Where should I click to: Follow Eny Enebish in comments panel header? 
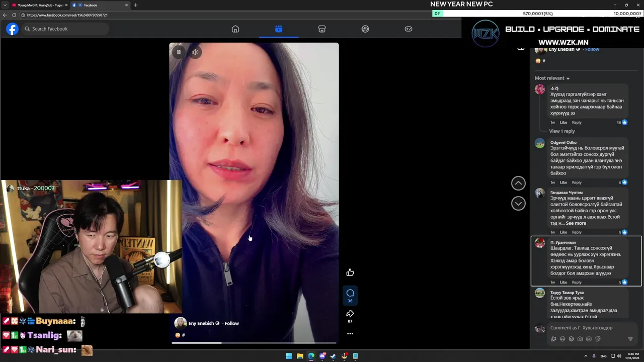(x=592, y=49)
